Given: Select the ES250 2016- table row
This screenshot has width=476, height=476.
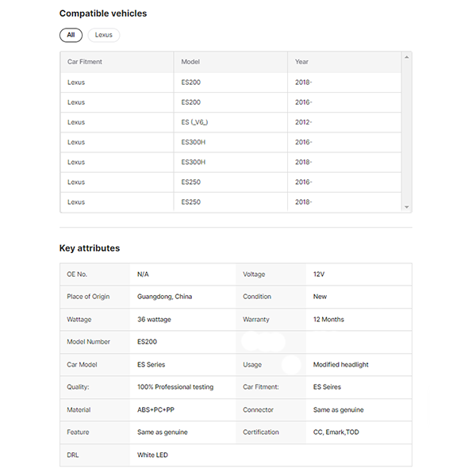Looking at the screenshot, I should (x=230, y=182).
